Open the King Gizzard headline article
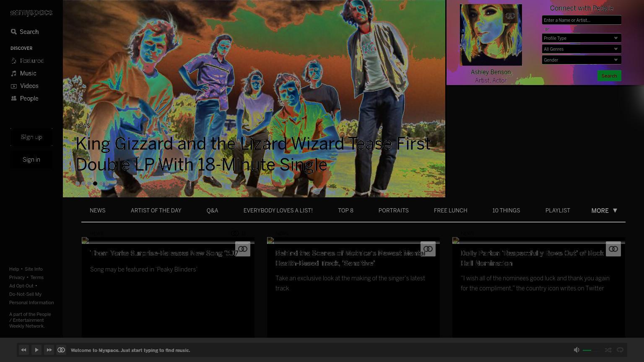644x362 pixels. (x=253, y=154)
